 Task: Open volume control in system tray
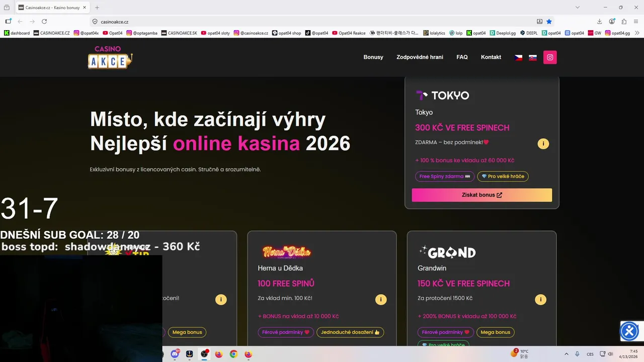click(x=610, y=354)
